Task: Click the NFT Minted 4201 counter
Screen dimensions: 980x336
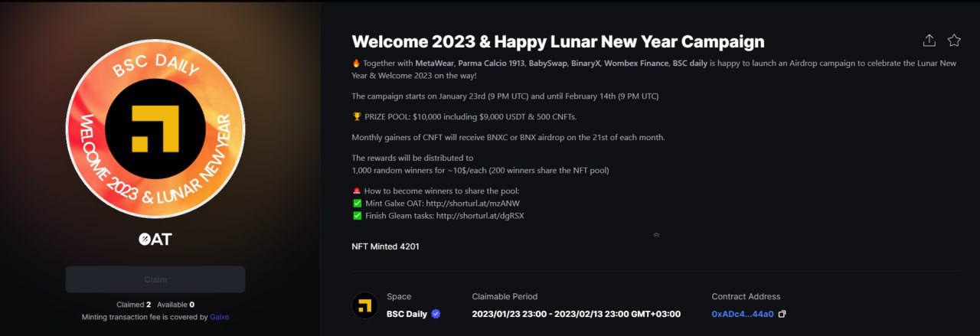Action: point(385,246)
